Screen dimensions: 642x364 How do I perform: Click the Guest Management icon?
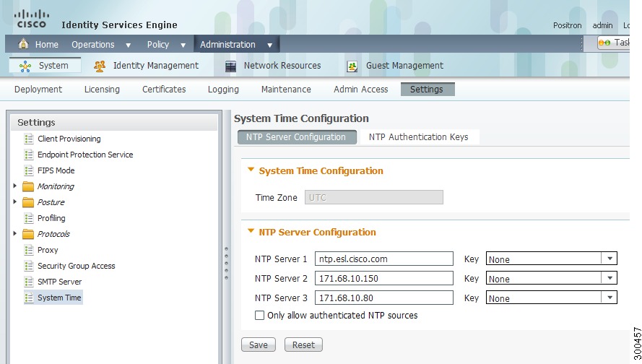(x=352, y=66)
